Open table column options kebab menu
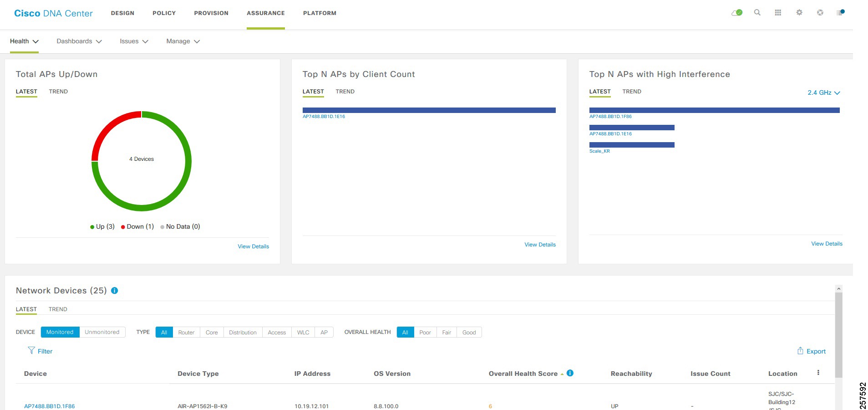Viewport: 868px width, 410px height. 818,373
